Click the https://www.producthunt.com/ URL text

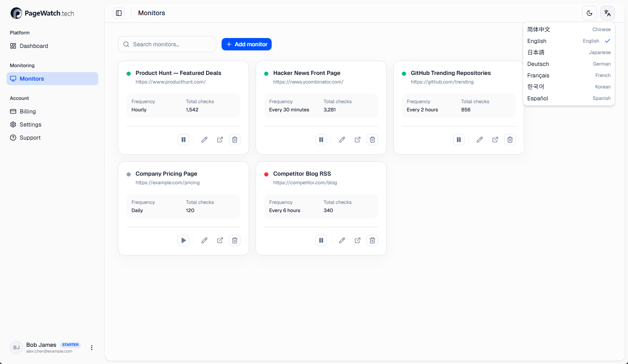click(x=170, y=82)
